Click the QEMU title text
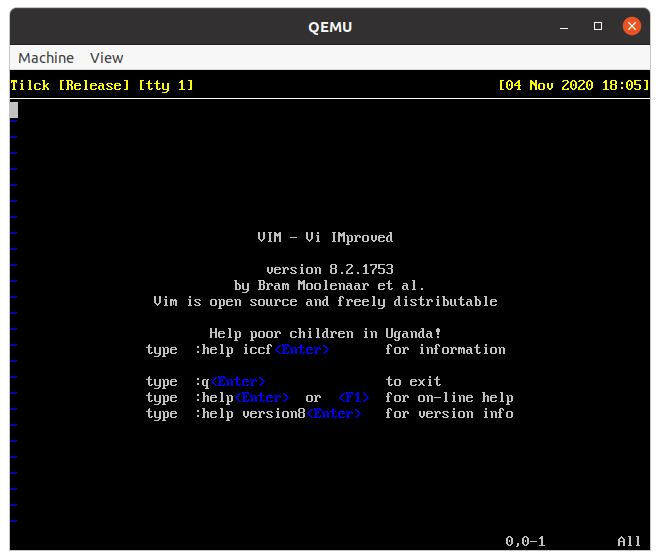Image resolution: width=660 pixels, height=560 pixels. point(330,27)
